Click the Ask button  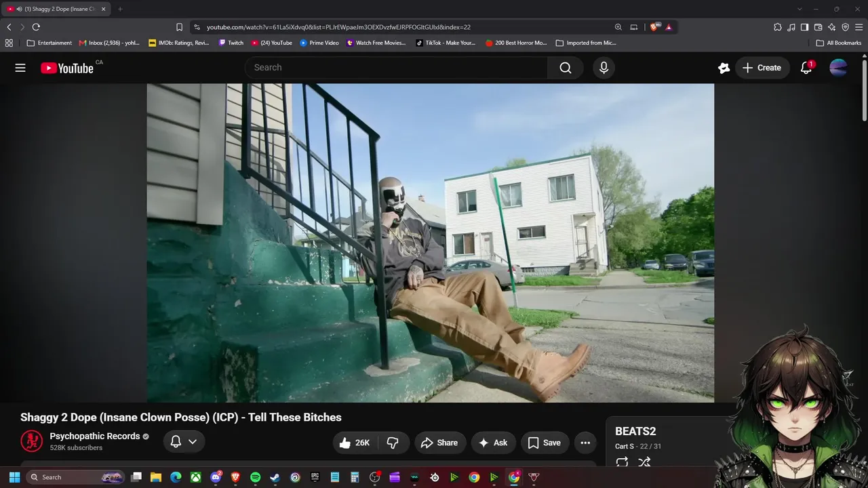coord(493,443)
